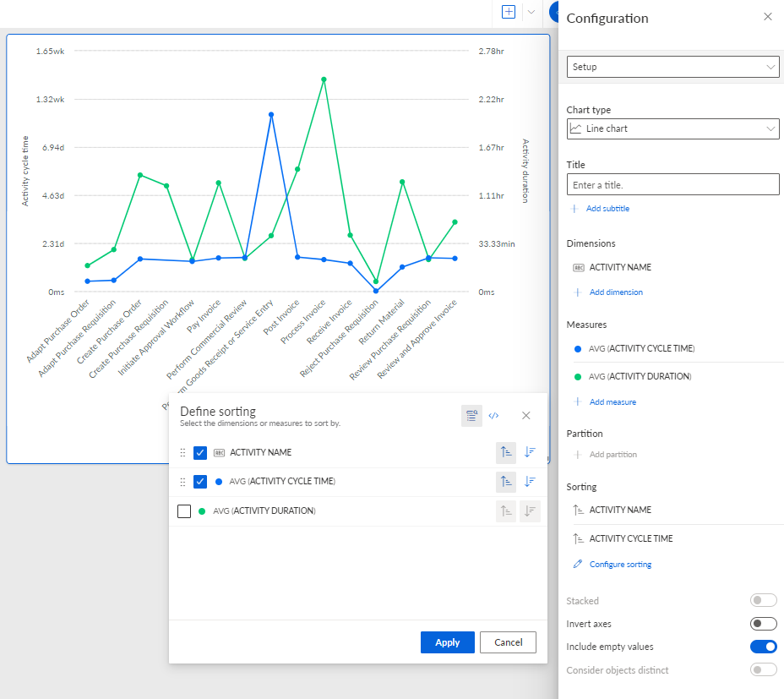Open the Setup dropdown
784x699 pixels.
click(x=672, y=67)
